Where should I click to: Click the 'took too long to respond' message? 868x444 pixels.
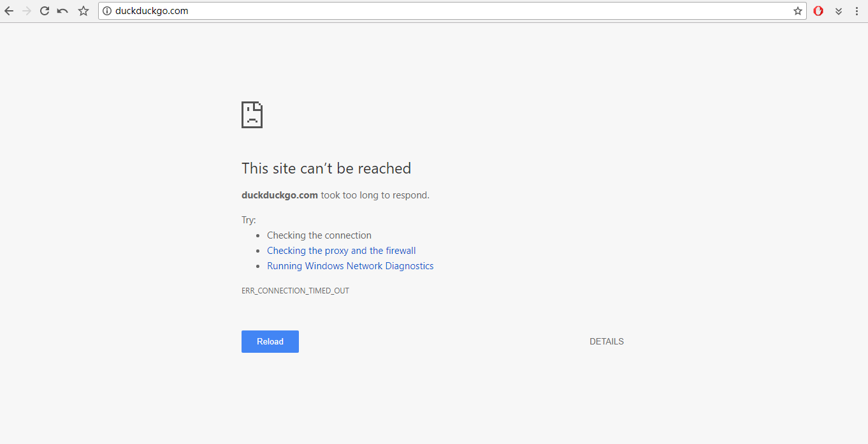pyautogui.click(x=375, y=195)
